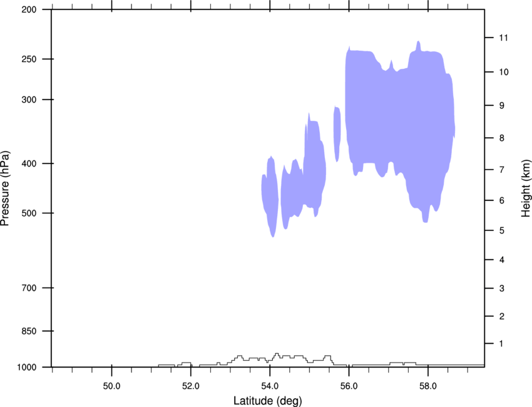Click the 58.0 latitude tick label
The height and width of the screenshot is (407, 532).
pyautogui.click(x=428, y=386)
